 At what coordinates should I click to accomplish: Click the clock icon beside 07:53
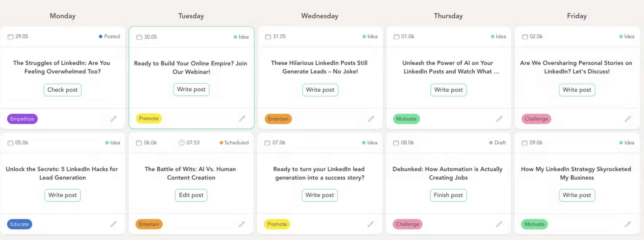click(182, 143)
